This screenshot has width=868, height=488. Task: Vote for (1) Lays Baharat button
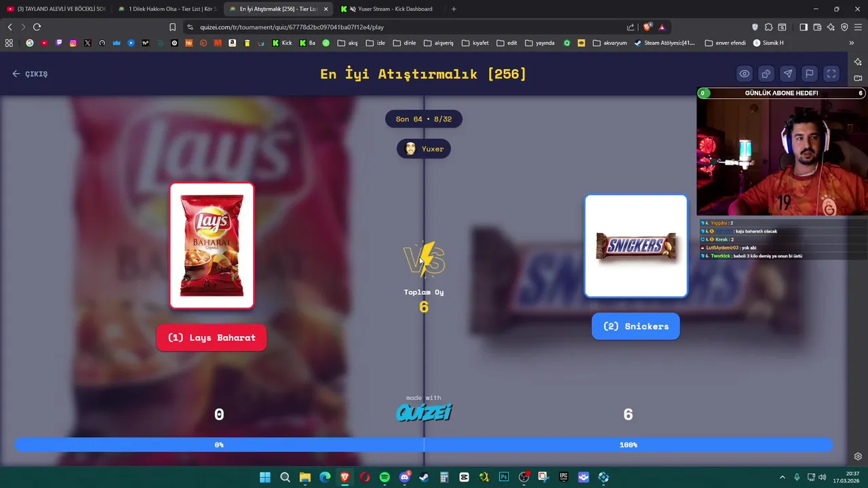click(x=212, y=338)
